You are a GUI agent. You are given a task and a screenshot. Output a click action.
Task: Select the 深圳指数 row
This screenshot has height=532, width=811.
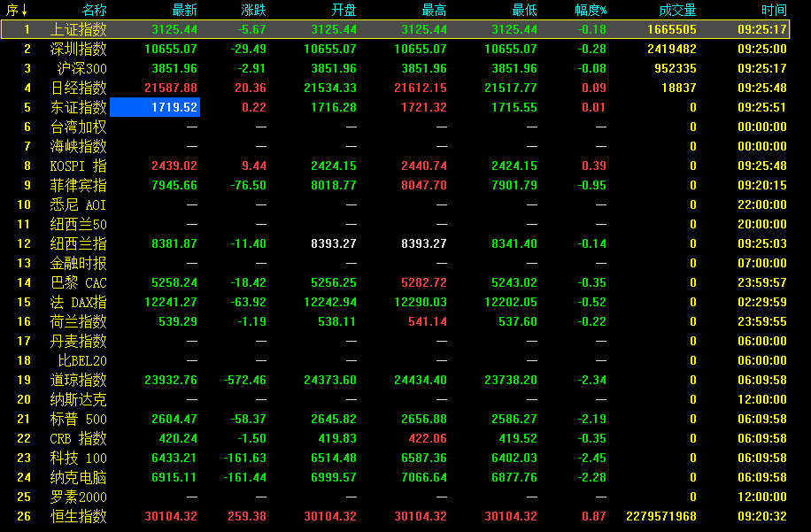[x=79, y=50]
